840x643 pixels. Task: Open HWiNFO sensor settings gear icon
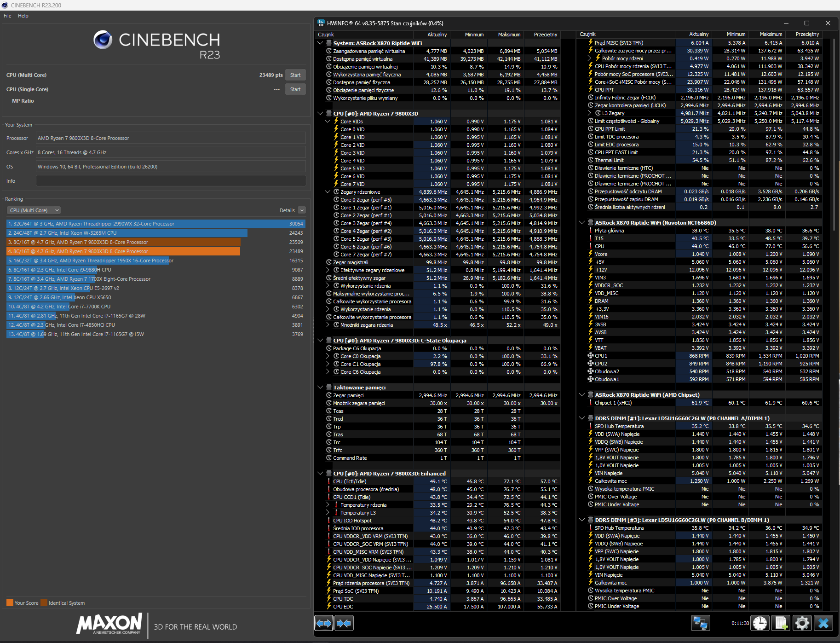802,623
